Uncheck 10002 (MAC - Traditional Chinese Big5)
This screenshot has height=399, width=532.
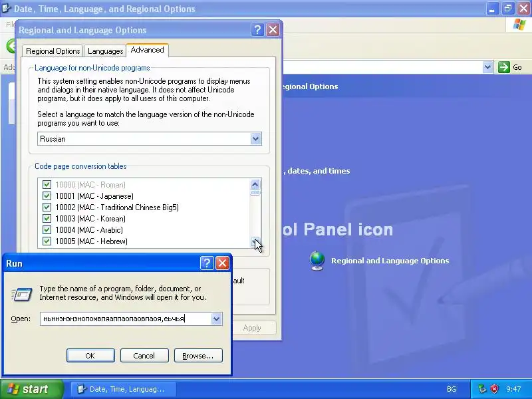[x=47, y=207]
